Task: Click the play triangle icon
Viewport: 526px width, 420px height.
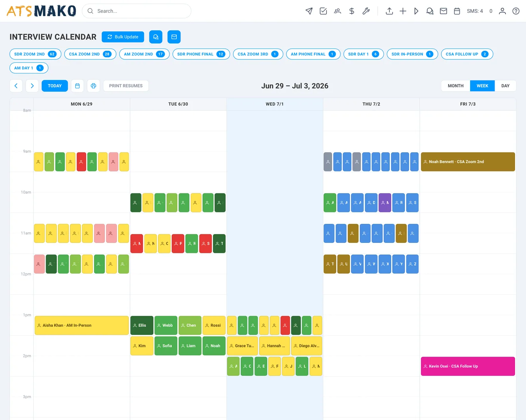Action: [416, 11]
